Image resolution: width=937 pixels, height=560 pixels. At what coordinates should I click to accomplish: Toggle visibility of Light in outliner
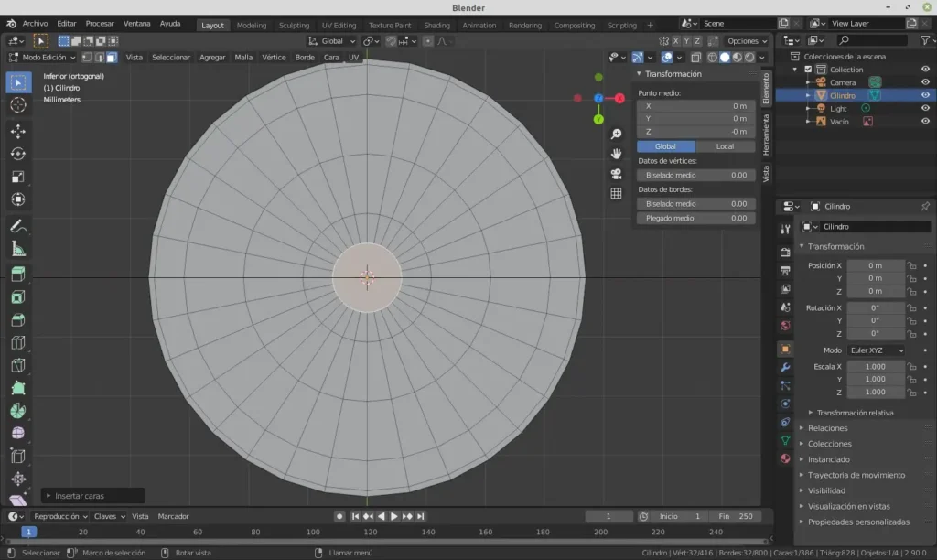click(925, 108)
